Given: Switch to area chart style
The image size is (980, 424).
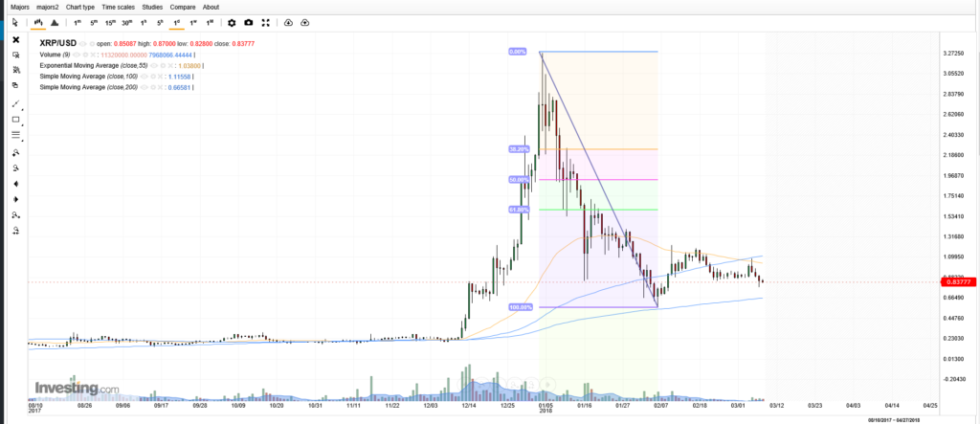Looking at the screenshot, I should [55, 23].
